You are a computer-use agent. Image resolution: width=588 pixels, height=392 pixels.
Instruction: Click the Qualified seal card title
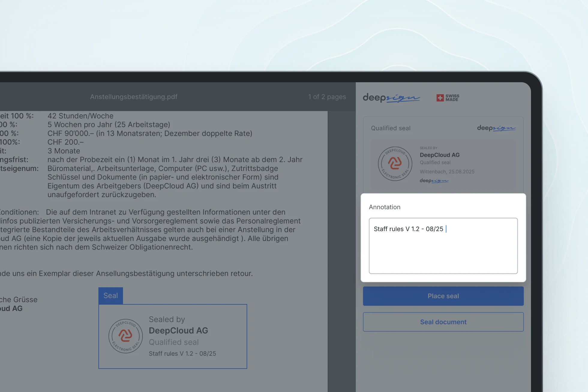(391, 128)
